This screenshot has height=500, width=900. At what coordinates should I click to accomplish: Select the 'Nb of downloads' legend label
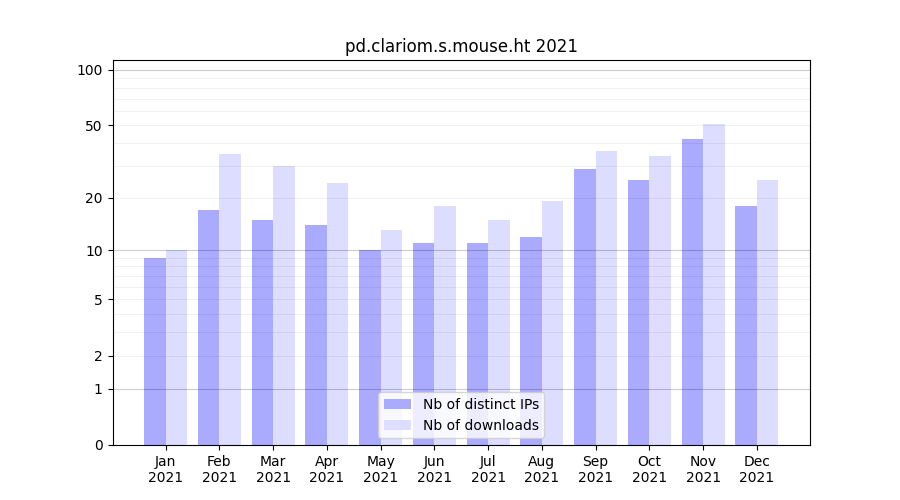pyautogui.click(x=480, y=425)
